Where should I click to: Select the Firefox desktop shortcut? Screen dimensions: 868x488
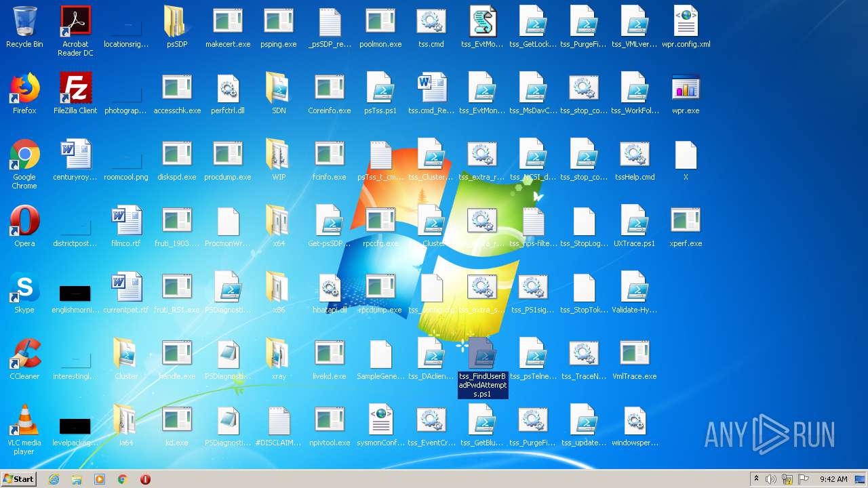tap(24, 94)
